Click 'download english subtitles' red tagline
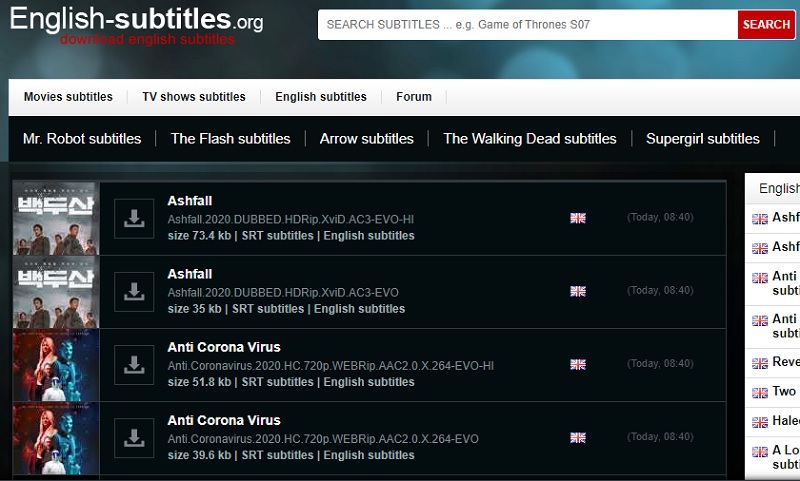This screenshot has width=800, height=481. pos(147,39)
